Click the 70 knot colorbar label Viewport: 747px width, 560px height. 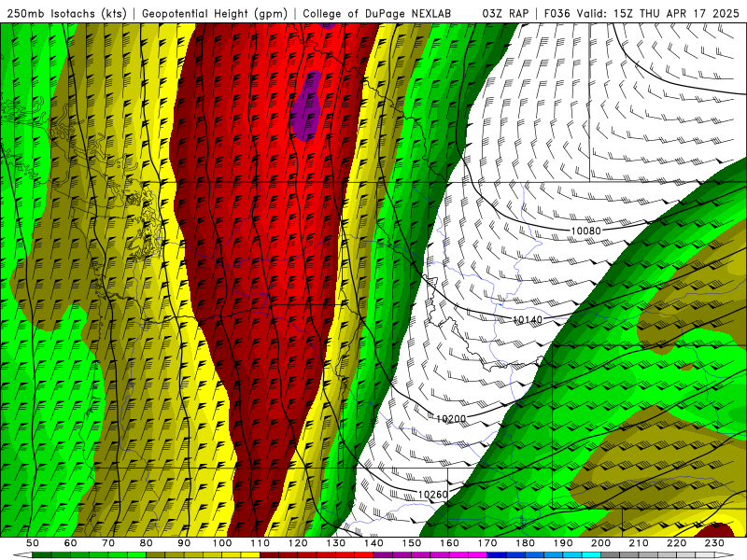[108, 543]
